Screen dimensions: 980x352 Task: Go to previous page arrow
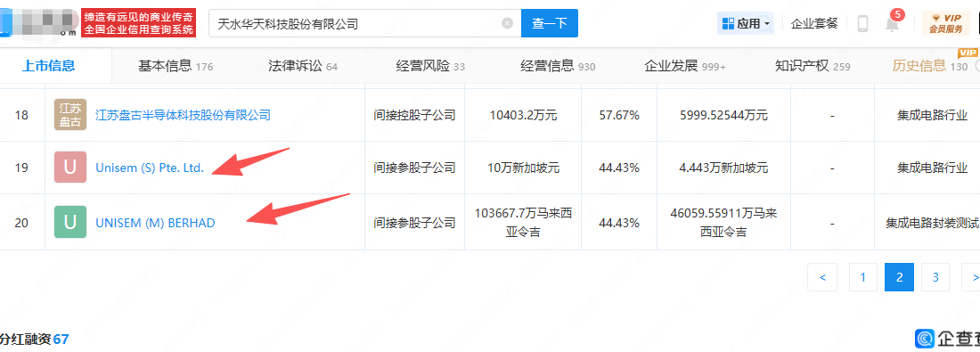822,277
